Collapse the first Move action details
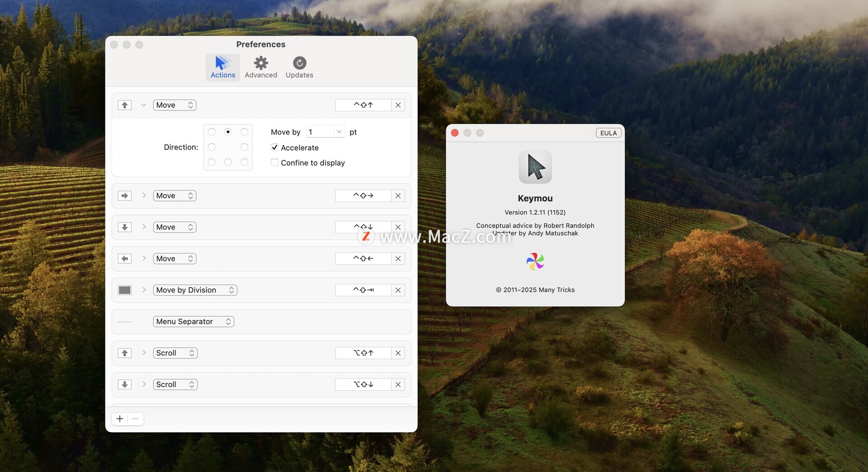This screenshot has width=868, height=472. click(143, 105)
